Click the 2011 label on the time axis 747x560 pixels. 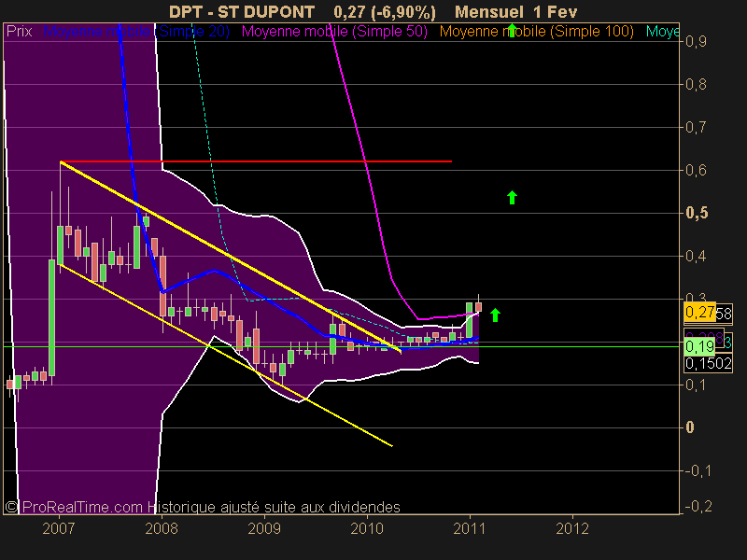pyautogui.click(x=470, y=528)
